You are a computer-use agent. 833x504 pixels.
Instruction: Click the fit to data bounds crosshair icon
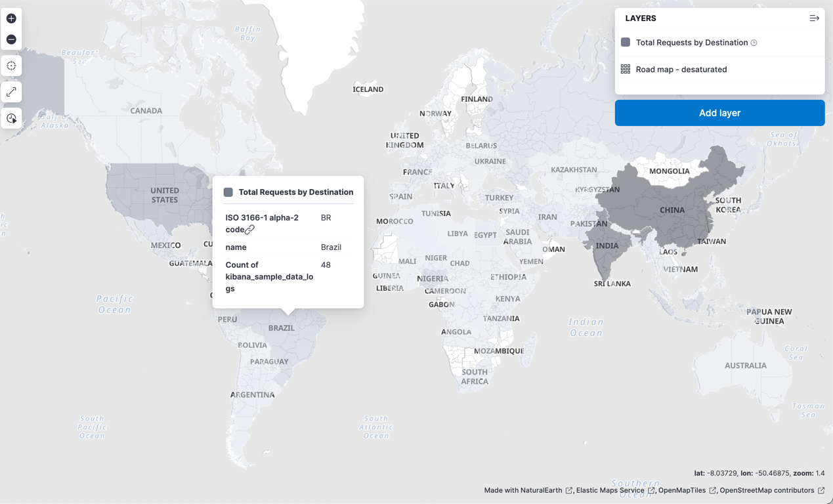11,66
